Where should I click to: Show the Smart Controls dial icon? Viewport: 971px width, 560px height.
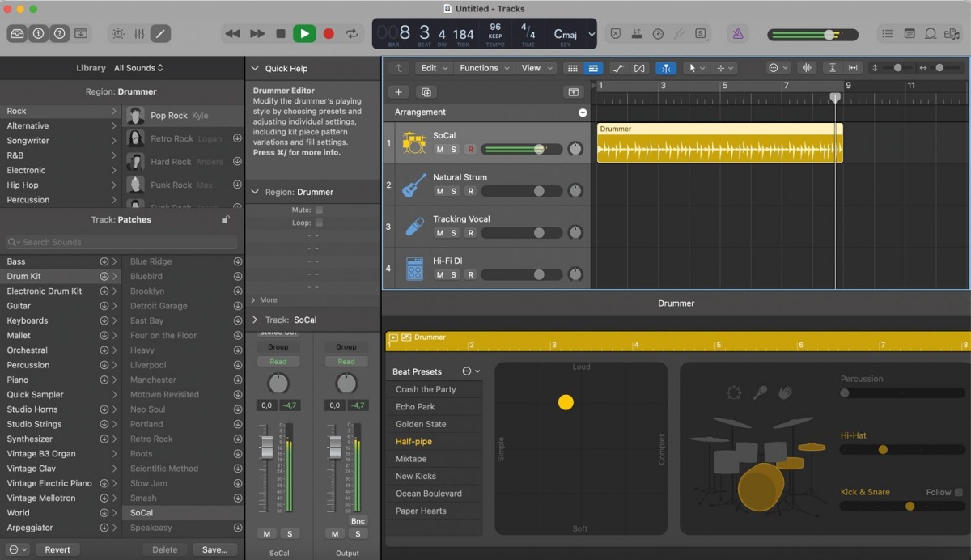coord(118,34)
